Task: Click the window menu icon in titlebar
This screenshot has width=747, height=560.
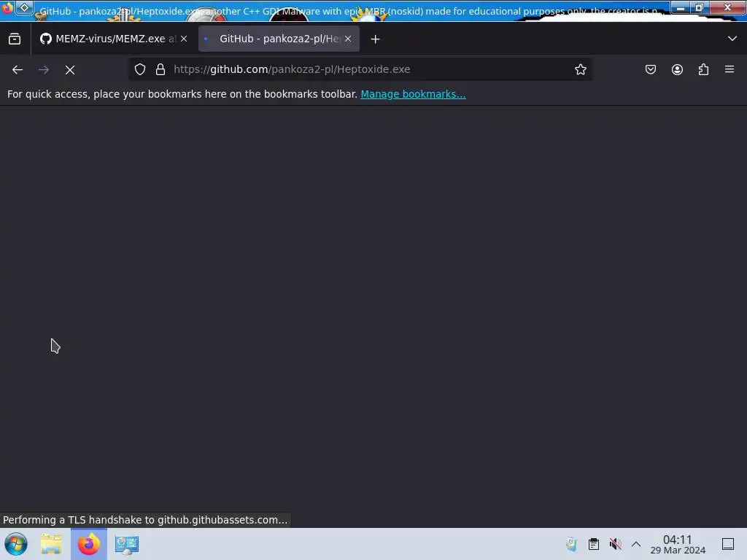Action: pyautogui.click(x=7, y=7)
